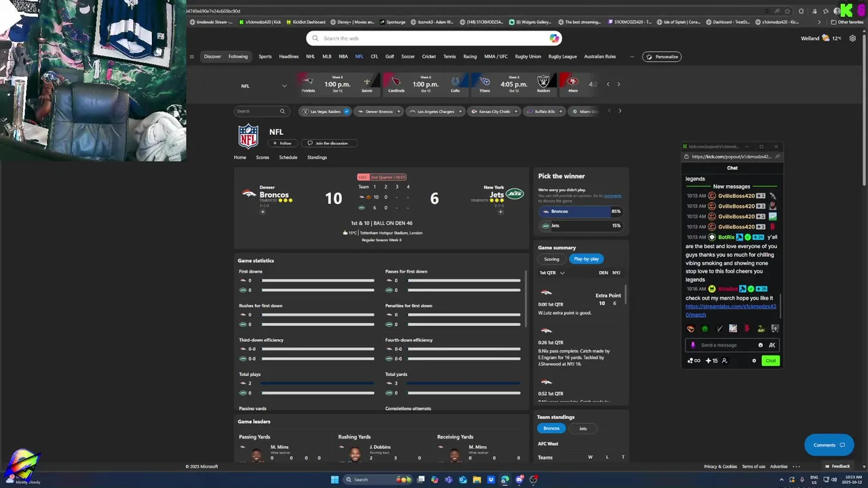Pick Broncos as the winner
Image resolution: width=868 pixels, height=488 pixels.
(580, 211)
